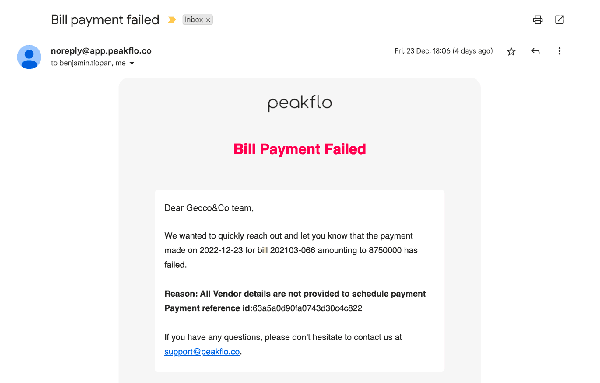The width and height of the screenshot is (600, 383).
Task: Reply to the email with the arrow icon
Action: [535, 51]
